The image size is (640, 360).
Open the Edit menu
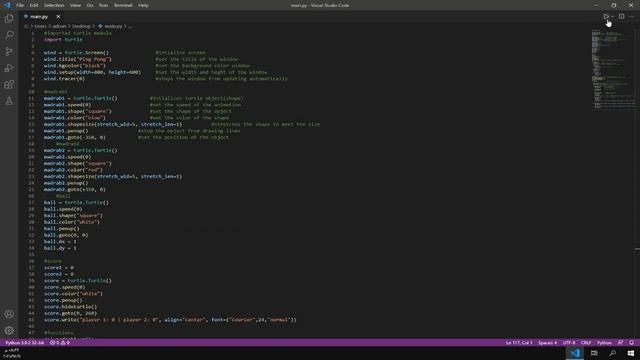point(34,5)
